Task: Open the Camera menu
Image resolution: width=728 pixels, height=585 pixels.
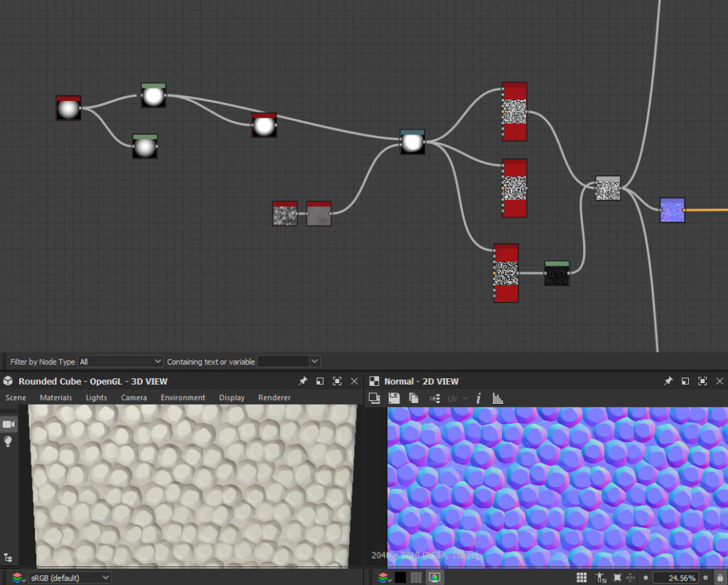Action: (x=134, y=397)
